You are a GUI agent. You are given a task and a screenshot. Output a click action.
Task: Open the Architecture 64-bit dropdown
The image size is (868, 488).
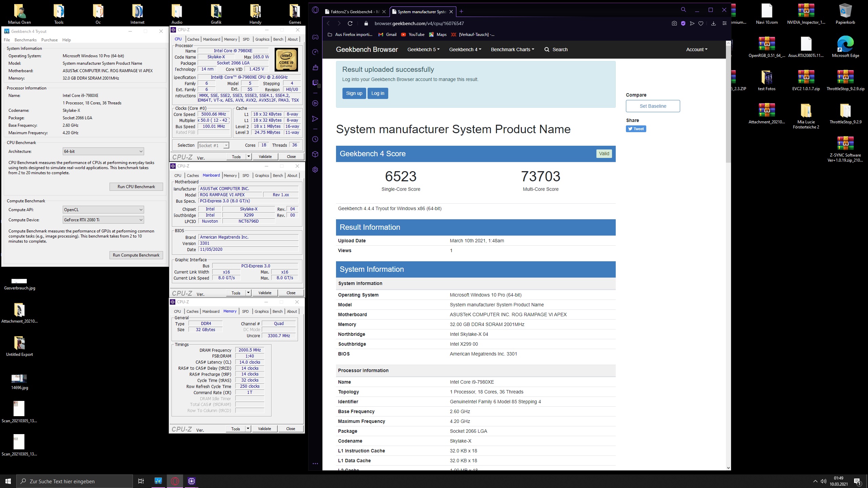coord(103,151)
